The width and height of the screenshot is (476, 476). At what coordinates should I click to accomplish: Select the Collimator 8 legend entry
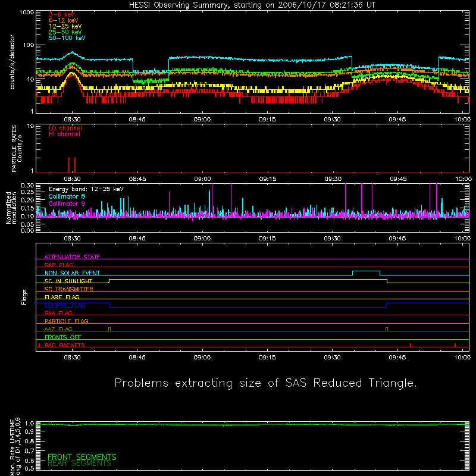click(x=67, y=196)
